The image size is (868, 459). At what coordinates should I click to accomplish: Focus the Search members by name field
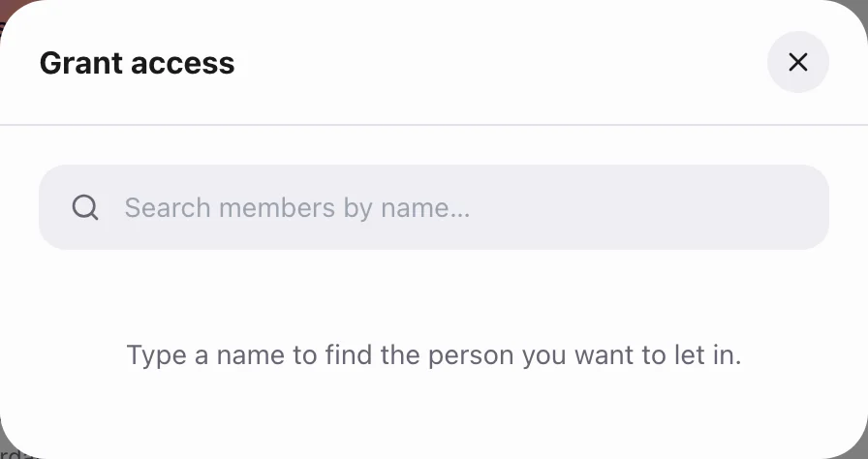[x=433, y=207]
